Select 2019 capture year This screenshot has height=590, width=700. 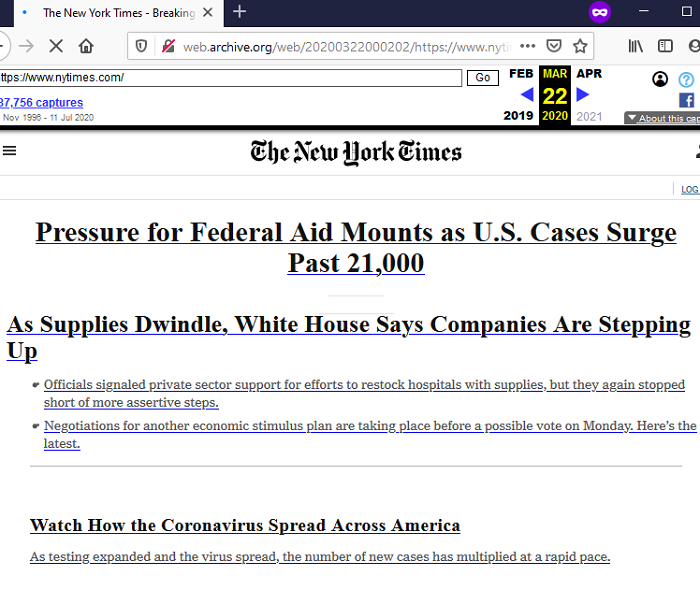tap(518, 116)
